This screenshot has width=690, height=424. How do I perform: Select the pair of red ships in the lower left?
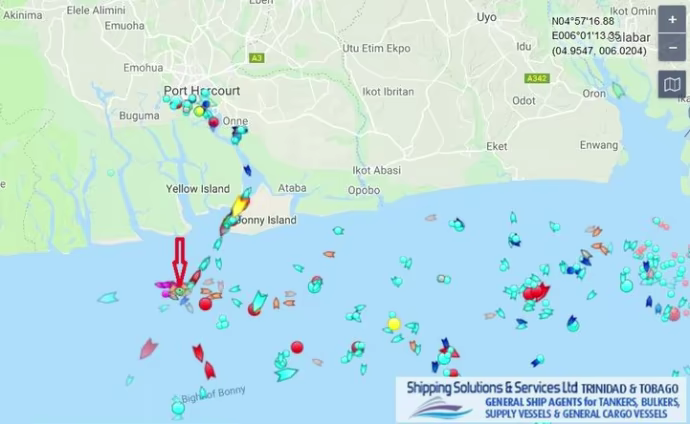(204, 362)
